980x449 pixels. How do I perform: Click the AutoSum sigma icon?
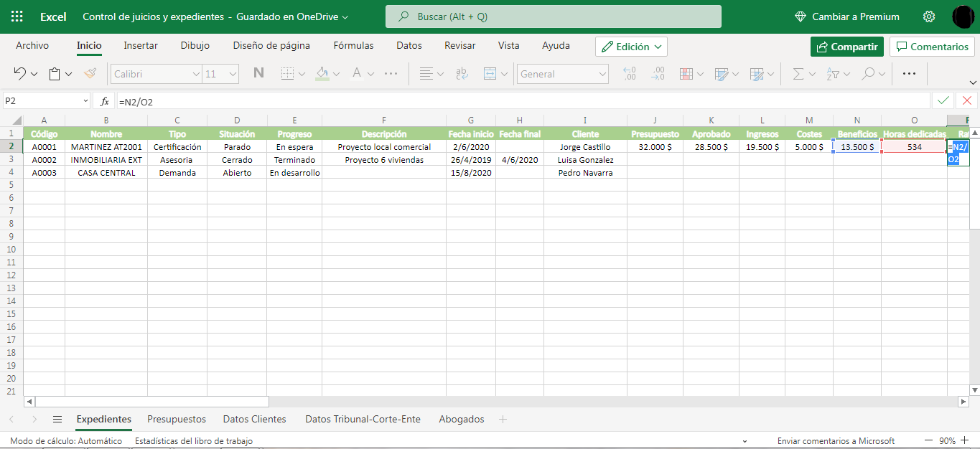click(x=798, y=73)
